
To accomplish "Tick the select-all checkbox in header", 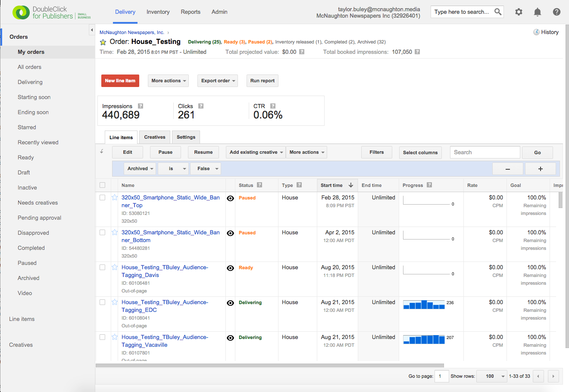I will [102, 185].
